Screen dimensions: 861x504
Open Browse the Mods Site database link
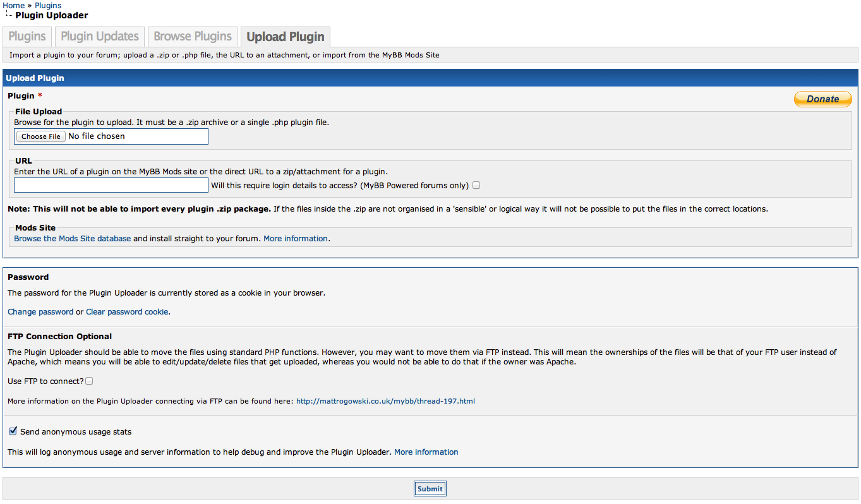point(73,239)
